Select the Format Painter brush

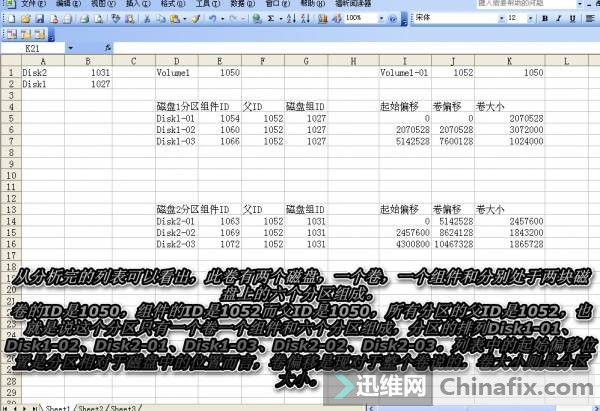click(196, 18)
